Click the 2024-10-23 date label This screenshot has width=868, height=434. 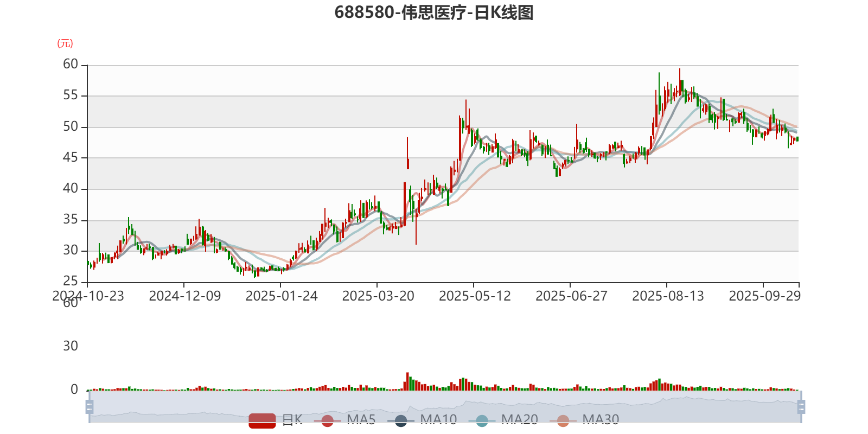[x=88, y=296]
